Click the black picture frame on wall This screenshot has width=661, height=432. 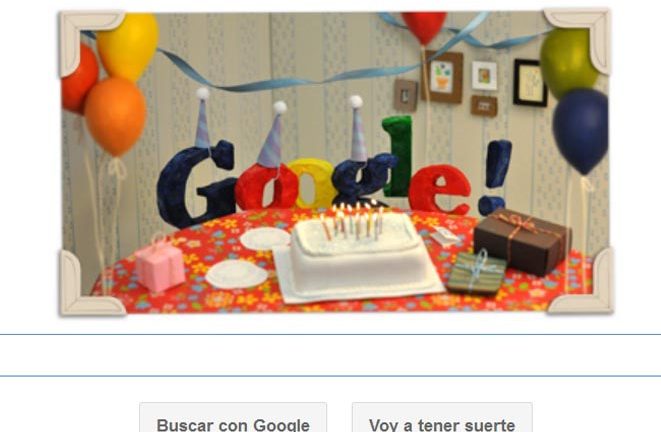coord(530,83)
